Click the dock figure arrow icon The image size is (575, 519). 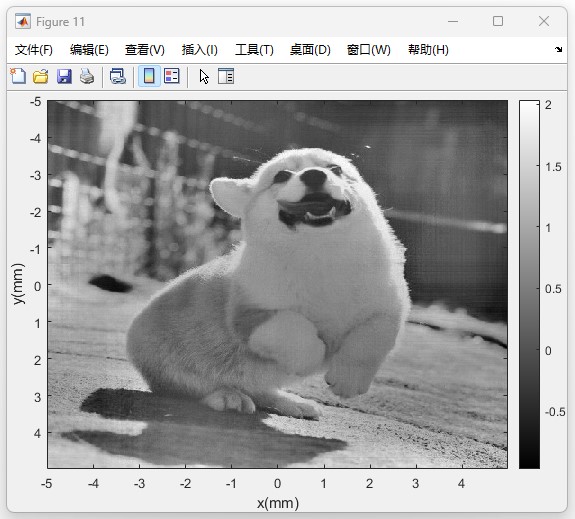pyautogui.click(x=558, y=50)
